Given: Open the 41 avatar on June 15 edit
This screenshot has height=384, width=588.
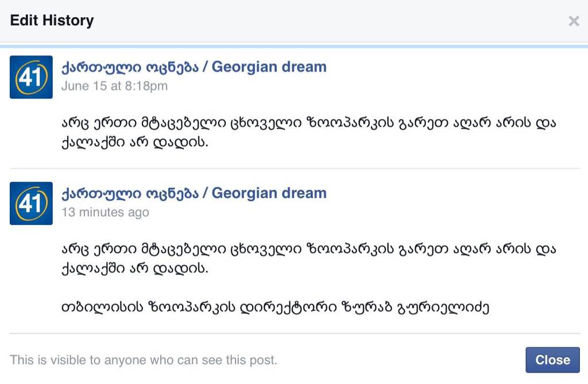Looking at the screenshot, I should click(x=31, y=77).
